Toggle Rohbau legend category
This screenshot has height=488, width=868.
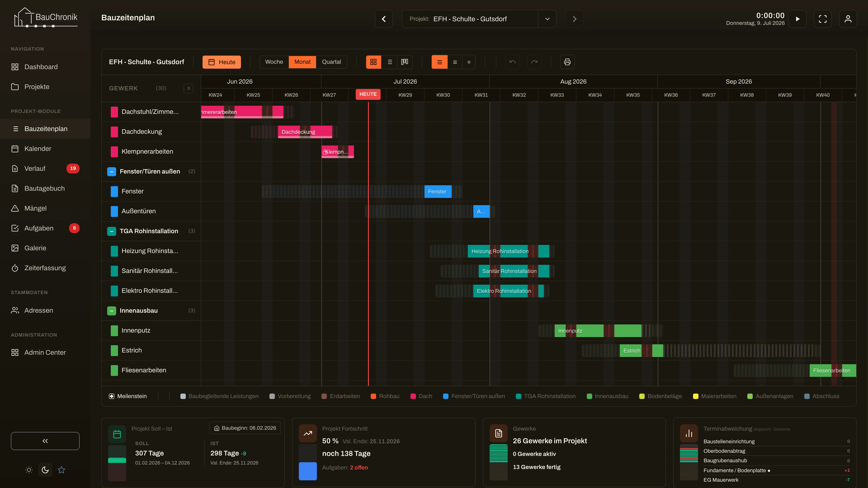tap(385, 396)
